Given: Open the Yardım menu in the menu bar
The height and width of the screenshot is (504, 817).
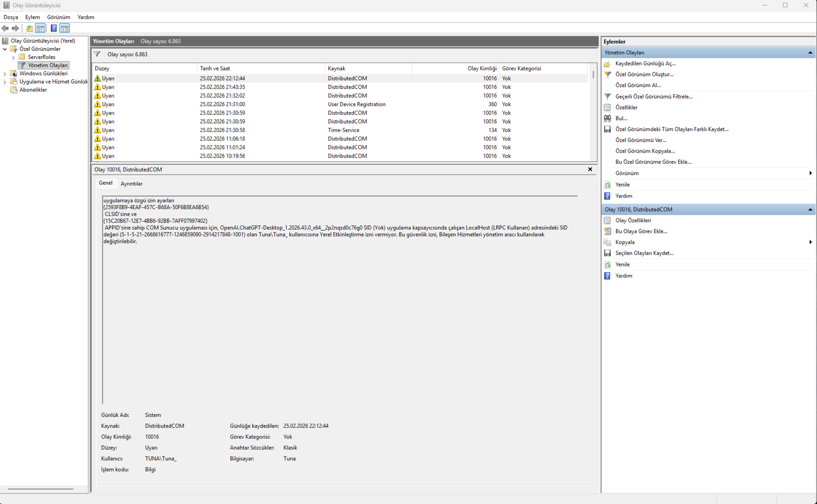Looking at the screenshot, I should pos(86,17).
